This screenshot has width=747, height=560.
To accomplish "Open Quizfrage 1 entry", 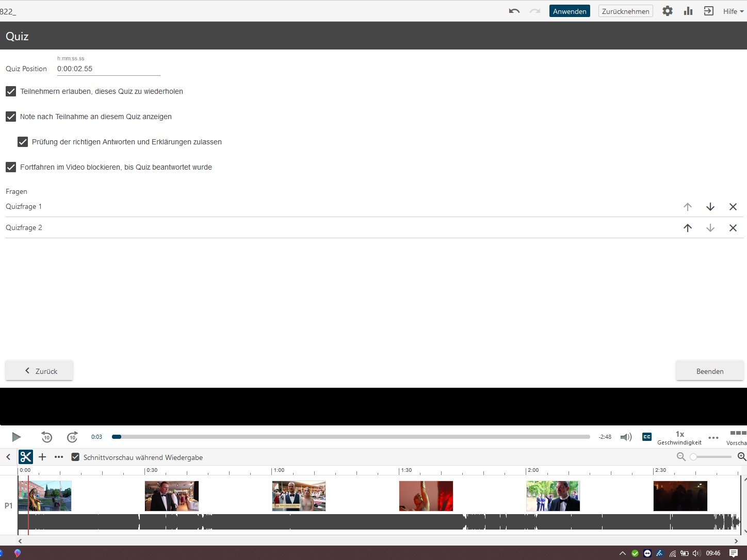I will coord(24,206).
